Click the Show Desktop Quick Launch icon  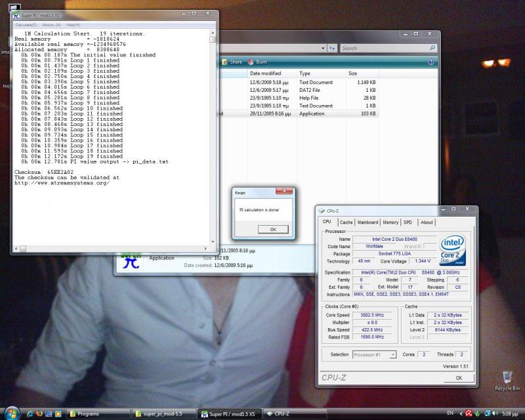[x=49, y=414]
